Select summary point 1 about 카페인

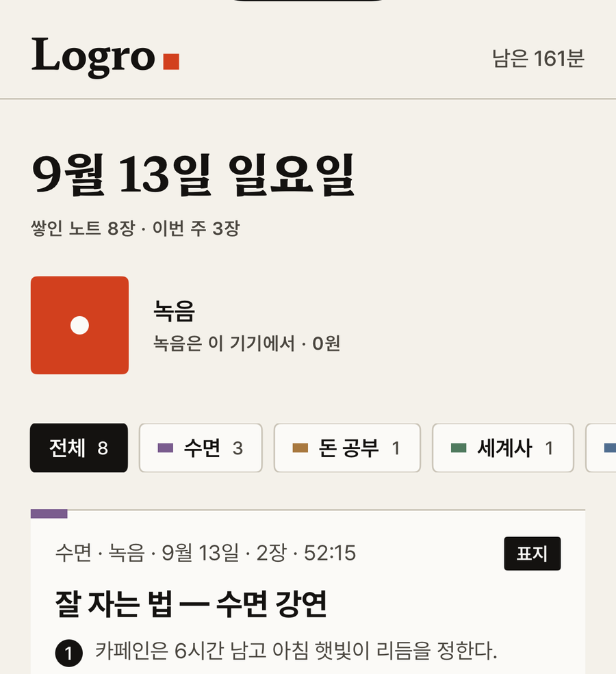pos(296,651)
